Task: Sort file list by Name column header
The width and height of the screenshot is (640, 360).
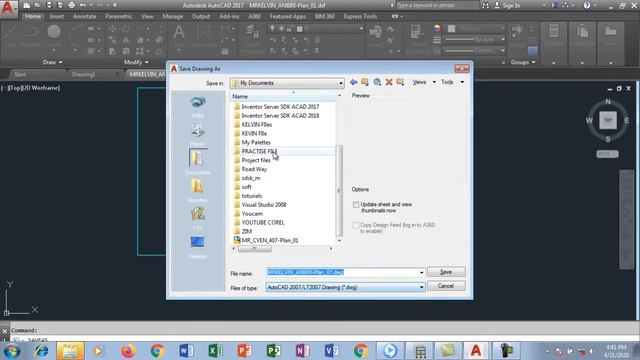Action: tap(282, 96)
